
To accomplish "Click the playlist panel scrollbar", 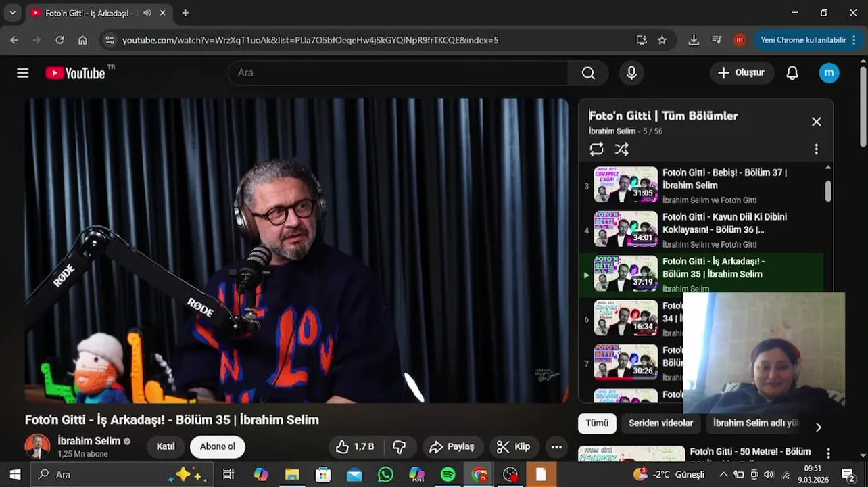I will 828,191.
